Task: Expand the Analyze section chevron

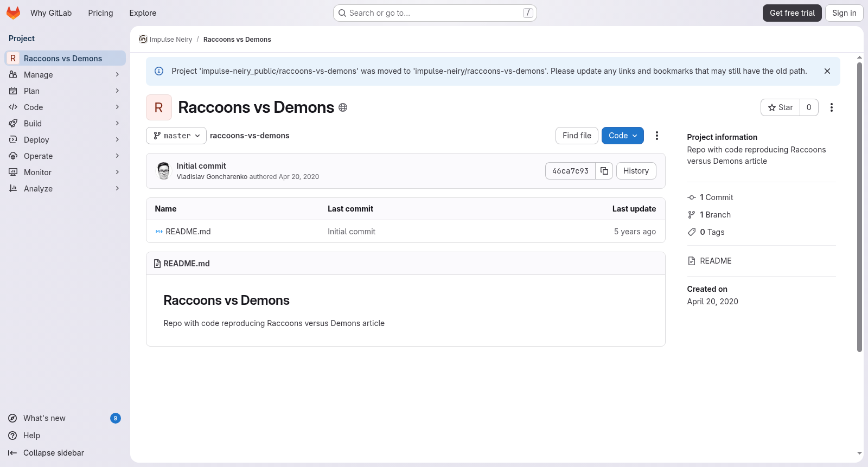Action: 117,189
